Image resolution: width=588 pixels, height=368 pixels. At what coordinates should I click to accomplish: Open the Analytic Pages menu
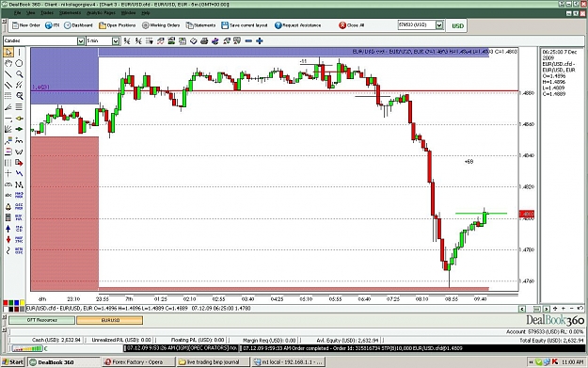coord(101,13)
